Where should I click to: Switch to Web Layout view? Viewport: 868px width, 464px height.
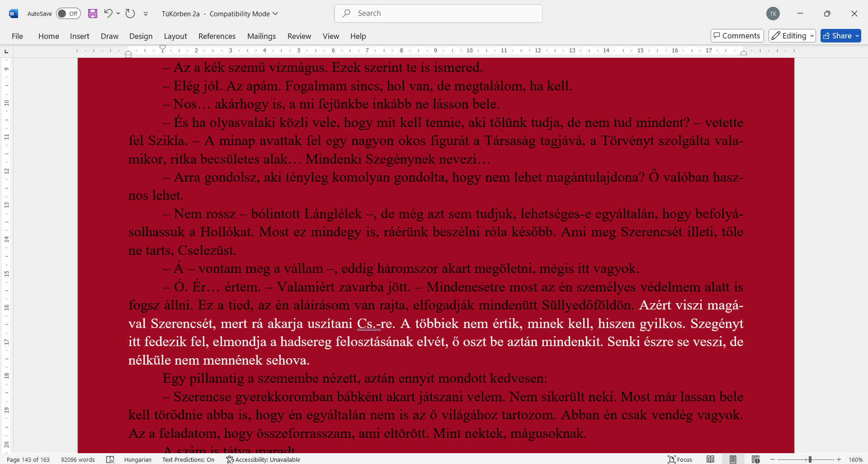coord(755,459)
